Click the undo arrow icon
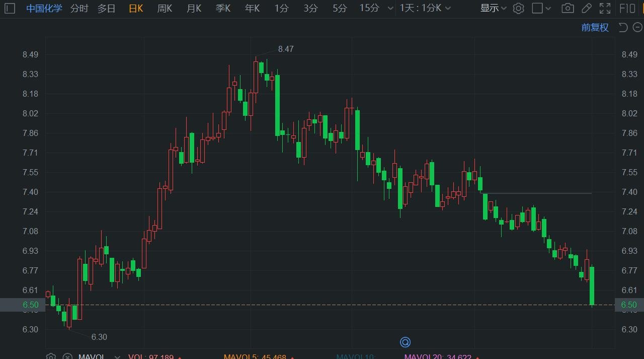The height and width of the screenshot is (359, 644). [623, 27]
